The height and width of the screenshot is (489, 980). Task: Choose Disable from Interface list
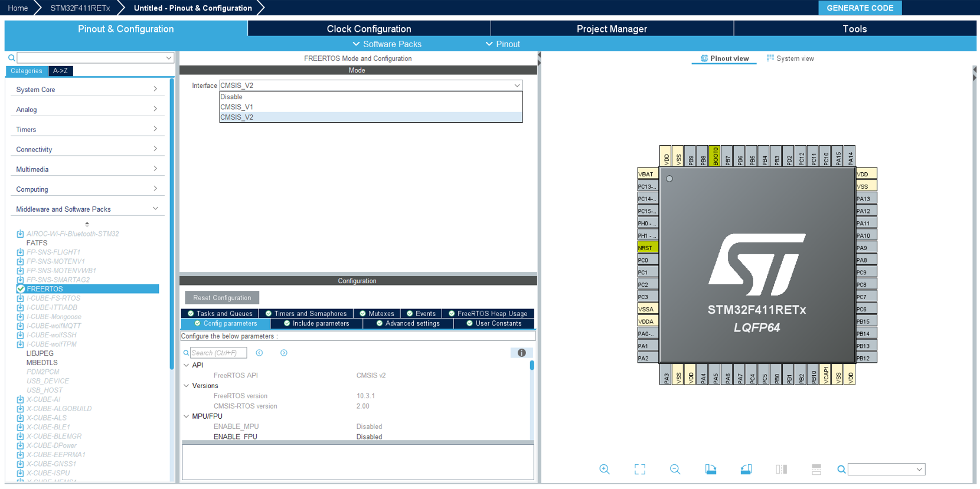coord(371,97)
